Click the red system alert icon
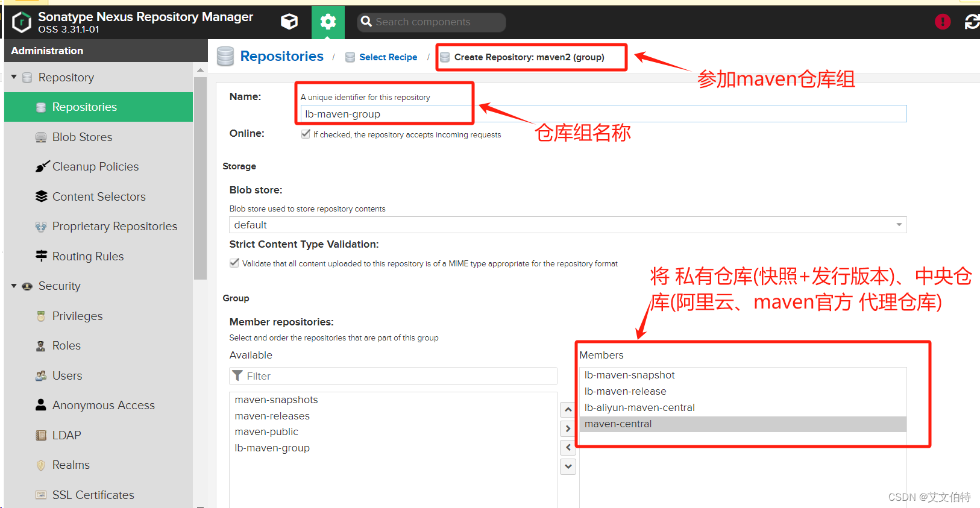This screenshot has height=508, width=980. (x=943, y=22)
